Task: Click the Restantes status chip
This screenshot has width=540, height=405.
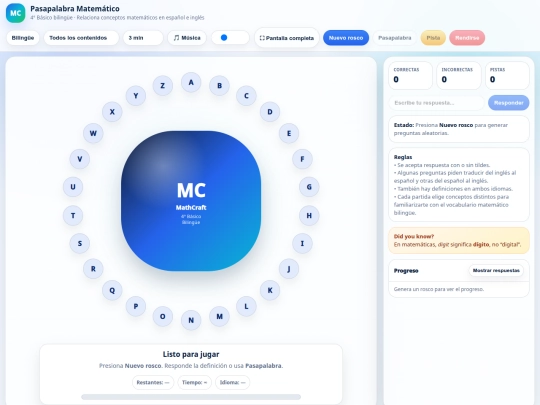Action: click(153, 383)
